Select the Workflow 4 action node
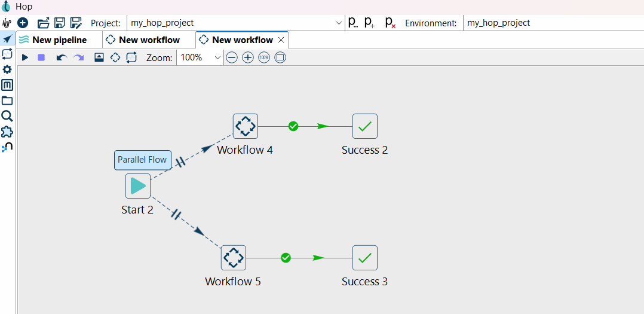Viewport: 644px width, 314px height. click(x=245, y=126)
